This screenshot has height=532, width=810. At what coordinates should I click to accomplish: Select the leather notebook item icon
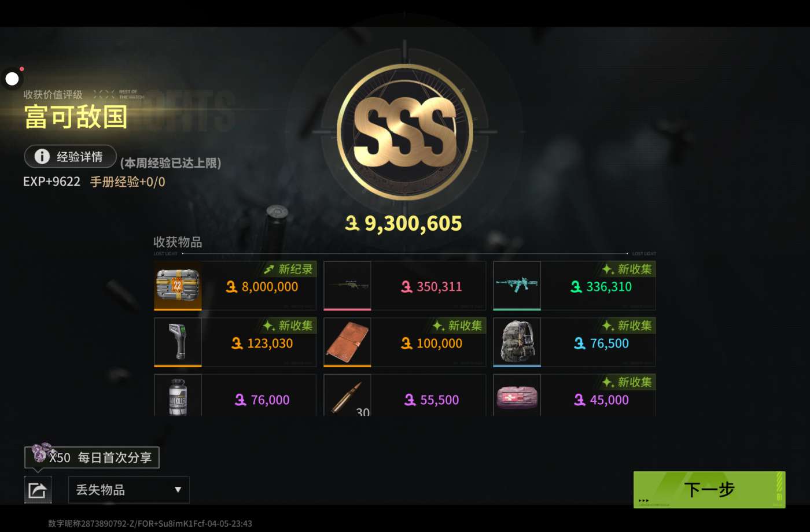pos(347,342)
